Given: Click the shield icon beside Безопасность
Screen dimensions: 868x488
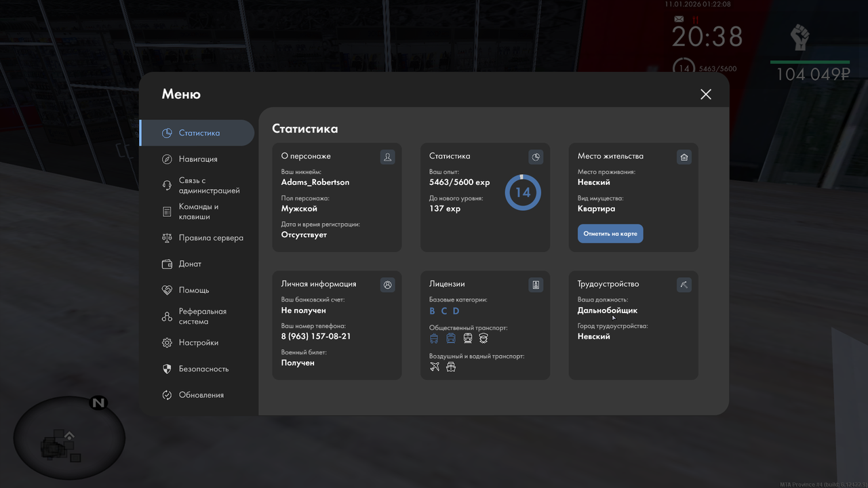Looking at the screenshot, I should coord(167,369).
